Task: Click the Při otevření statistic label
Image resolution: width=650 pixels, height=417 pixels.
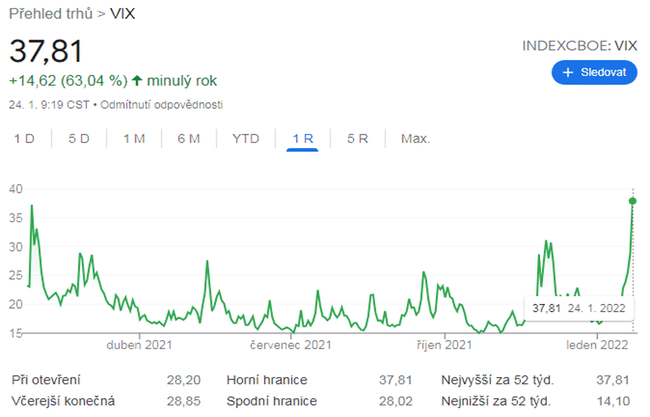Action: click(x=46, y=380)
